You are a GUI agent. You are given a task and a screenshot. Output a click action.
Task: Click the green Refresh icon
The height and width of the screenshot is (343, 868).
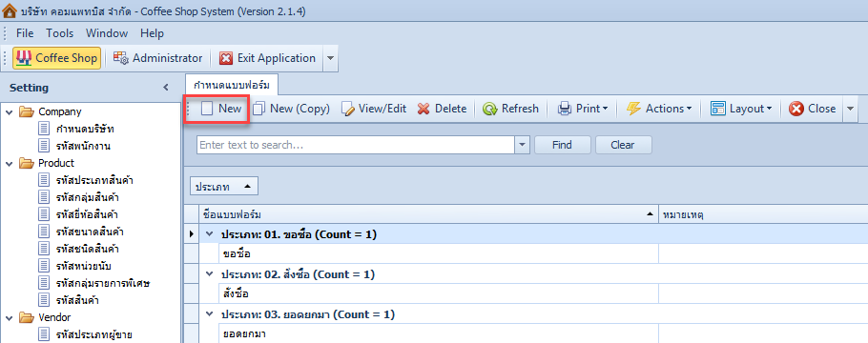point(489,109)
